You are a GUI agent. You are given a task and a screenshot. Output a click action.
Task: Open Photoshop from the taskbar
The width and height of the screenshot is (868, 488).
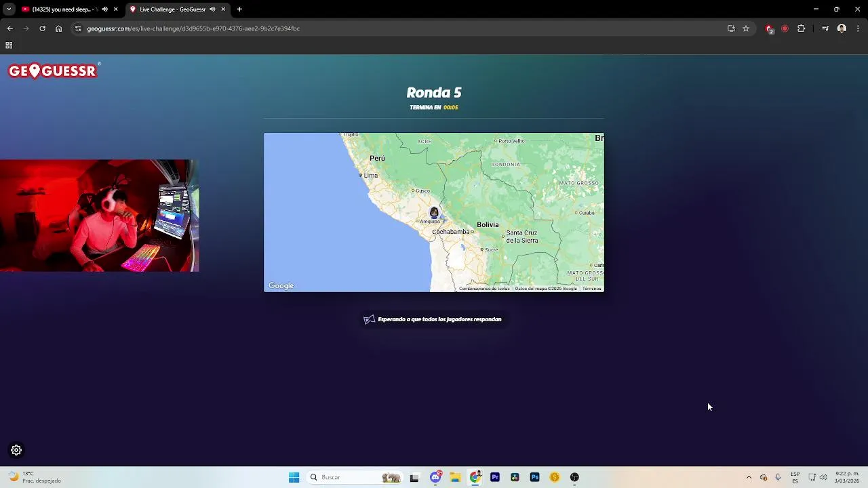(x=534, y=477)
